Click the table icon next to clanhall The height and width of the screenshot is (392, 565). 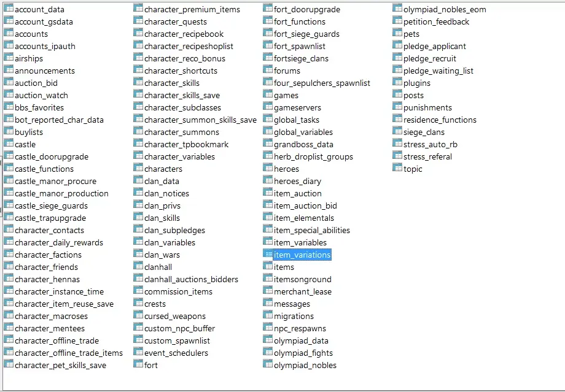point(138,266)
